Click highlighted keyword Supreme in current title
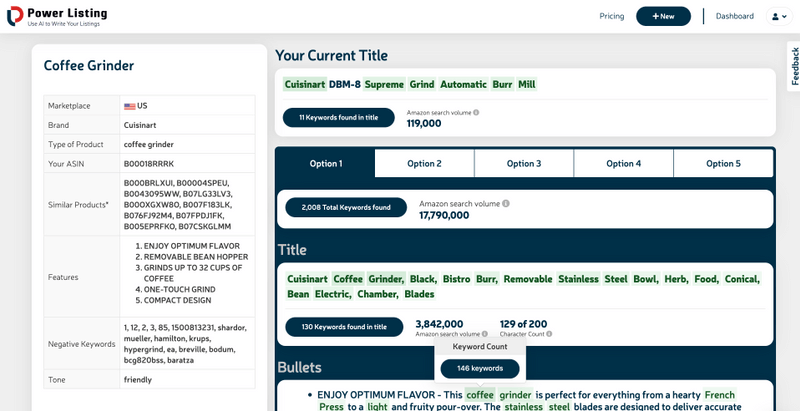Image resolution: width=800 pixels, height=411 pixels. 384,84
